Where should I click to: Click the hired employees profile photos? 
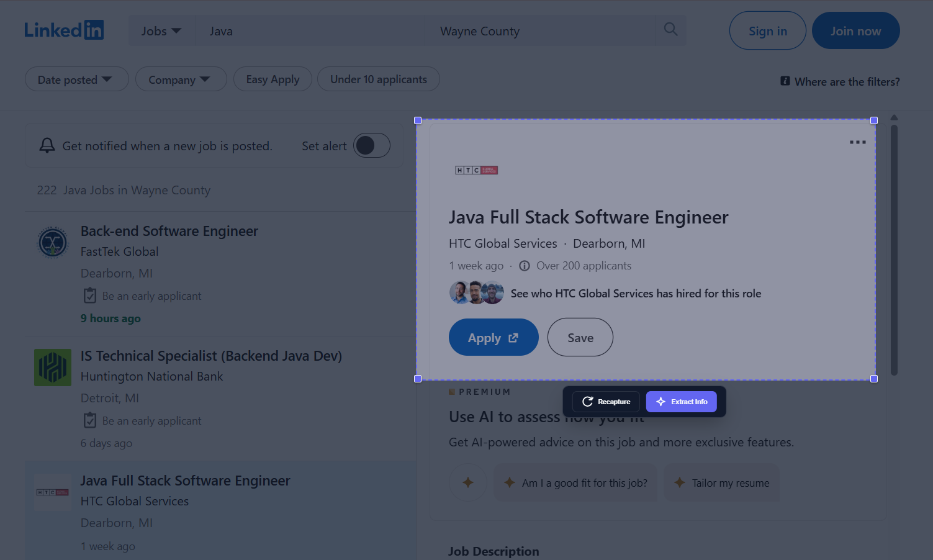(477, 292)
